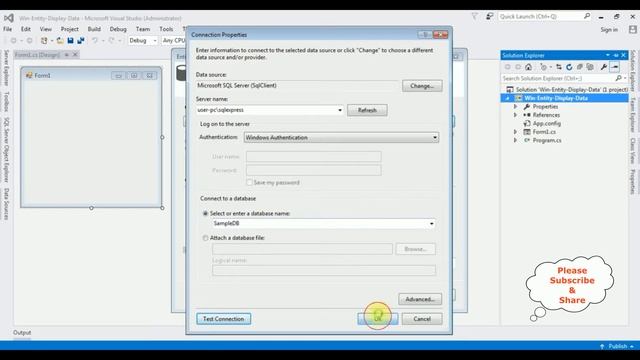640x360 pixels.
Task: Click the Visual Studio logo icon
Action: pos(9,18)
